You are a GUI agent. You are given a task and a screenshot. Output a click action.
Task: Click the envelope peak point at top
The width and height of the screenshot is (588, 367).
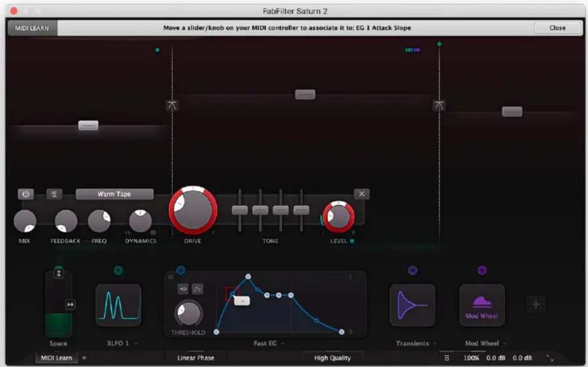(x=248, y=277)
